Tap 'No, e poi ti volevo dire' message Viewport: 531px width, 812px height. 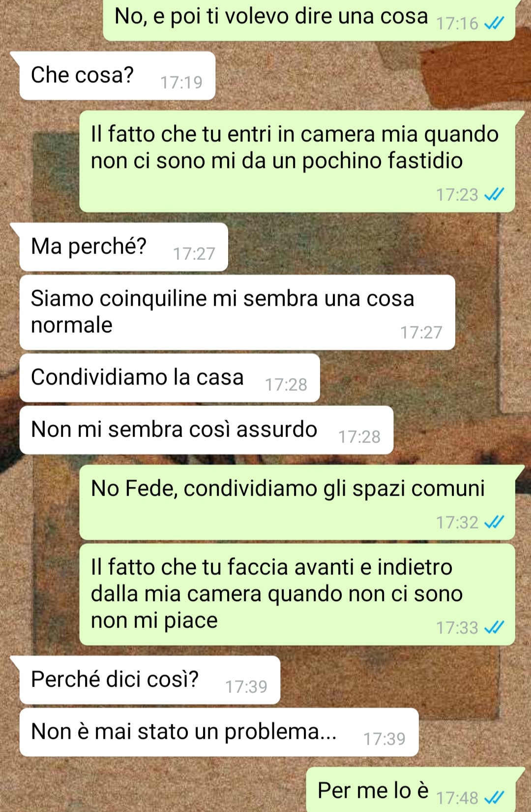tap(309, 19)
